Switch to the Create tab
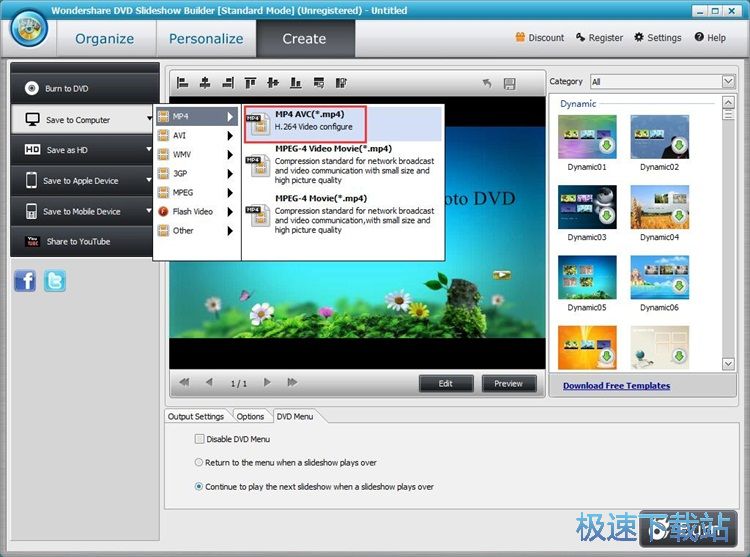This screenshot has width=750, height=557. [x=304, y=38]
